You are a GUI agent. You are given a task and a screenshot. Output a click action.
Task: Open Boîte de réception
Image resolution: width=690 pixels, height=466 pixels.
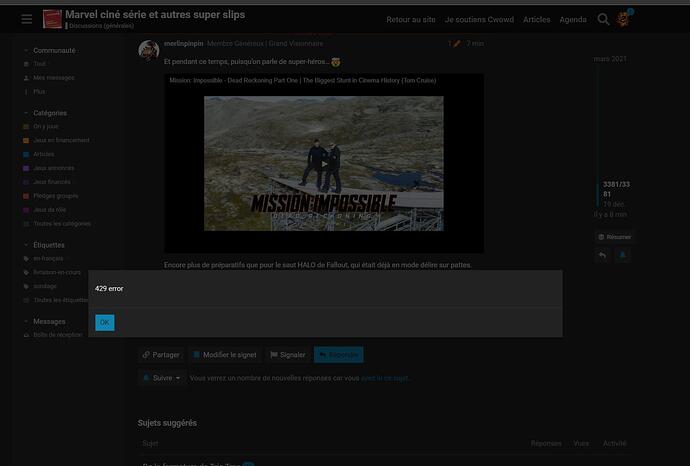53,335
